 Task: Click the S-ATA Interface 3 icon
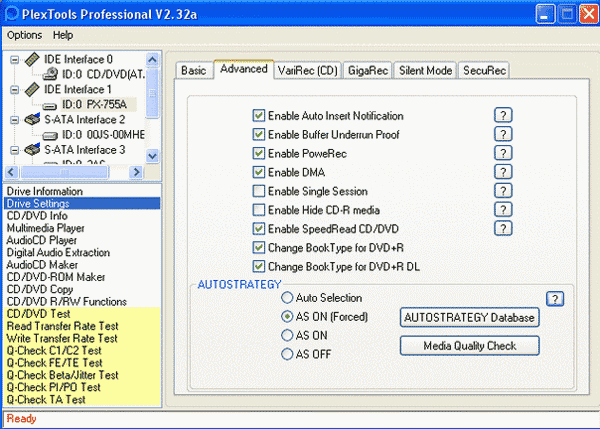click(x=32, y=149)
